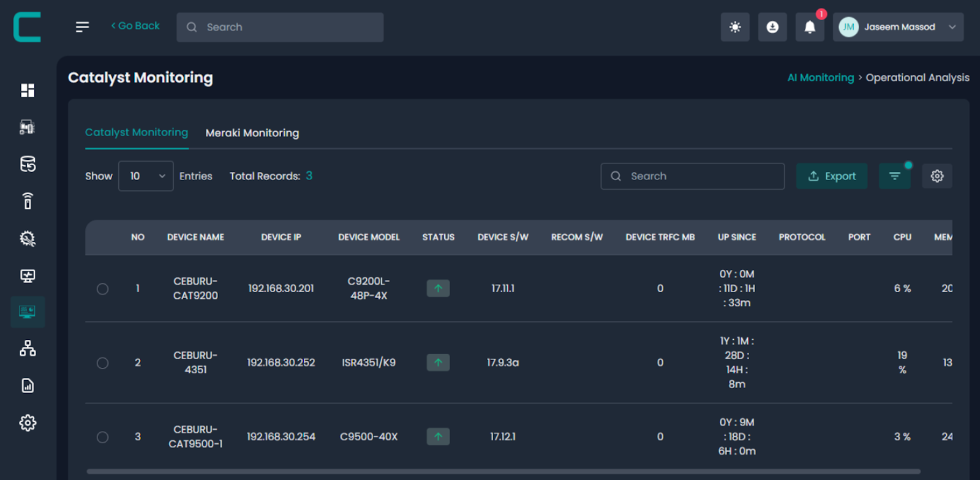Image resolution: width=980 pixels, height=480 pixels.
Task: Click the Export button
Action: point(832,176)
